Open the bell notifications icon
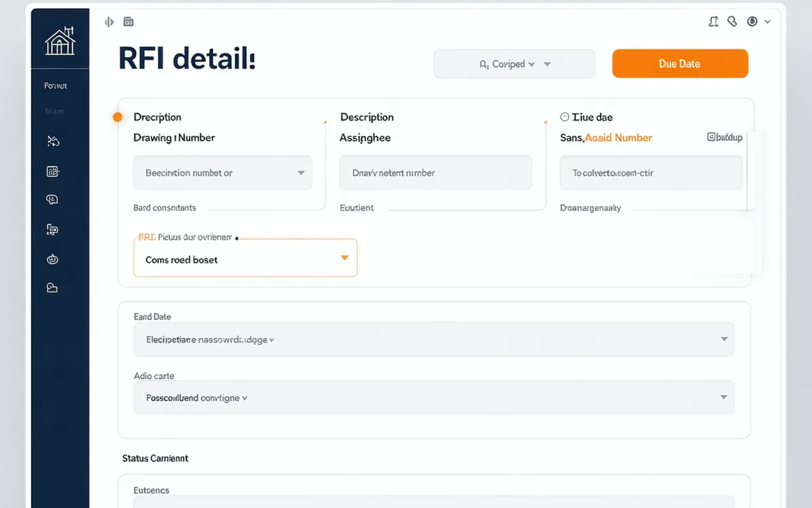 713,22
